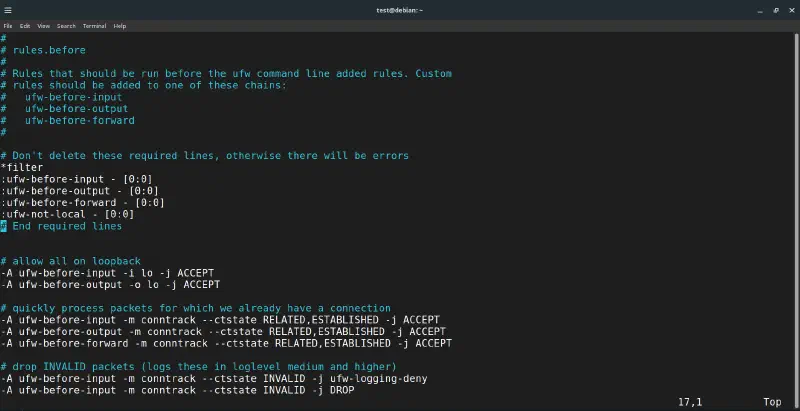The height and width of the screenshot is (411, 800).
Task: Click the 'ufw-before-input -i lo -j ACCEPT' line
Action: tap(107, 273)
